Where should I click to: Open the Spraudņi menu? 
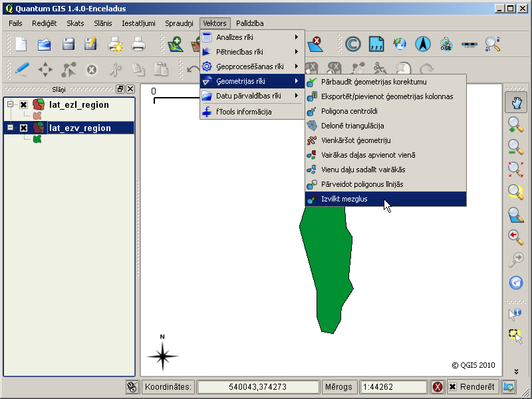click(x=179, y=23)
